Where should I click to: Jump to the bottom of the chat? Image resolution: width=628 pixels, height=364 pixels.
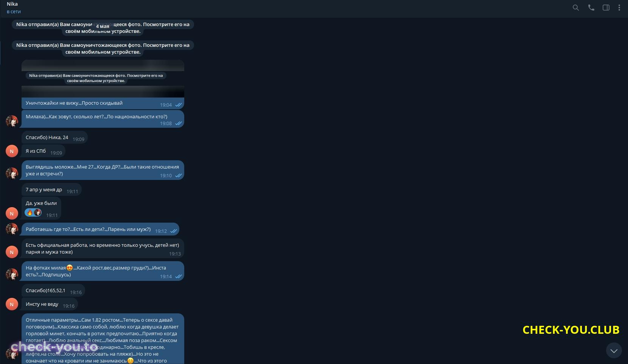(x=614, y=351)
